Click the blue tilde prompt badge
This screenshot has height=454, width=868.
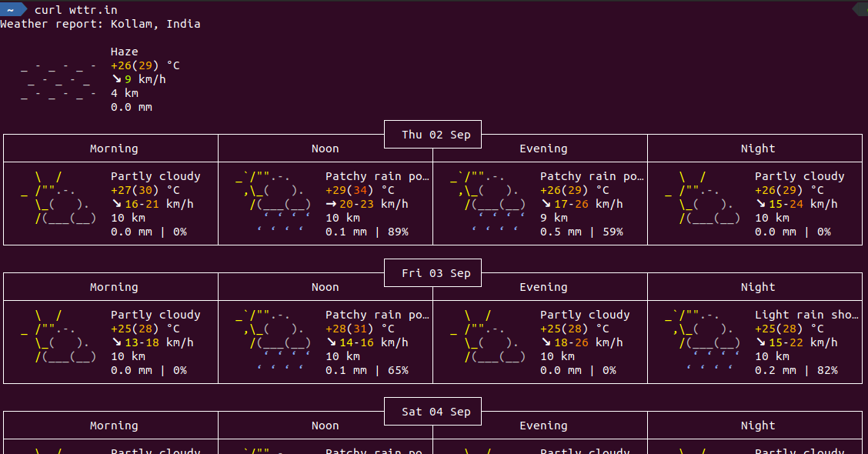[x=11, y=9]
